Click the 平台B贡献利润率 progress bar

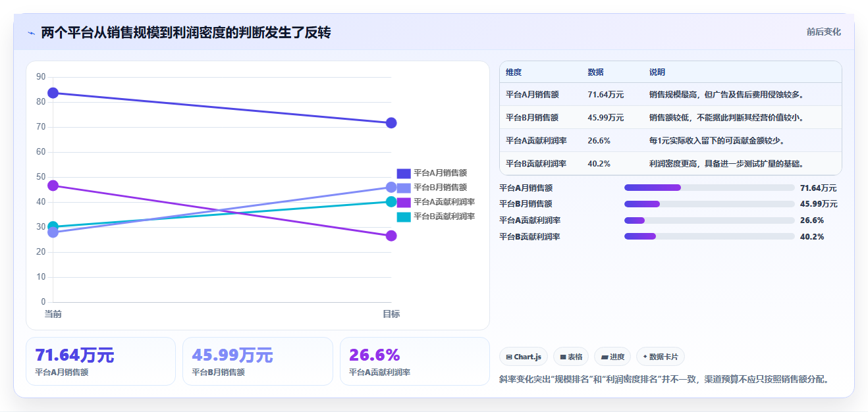709,236
